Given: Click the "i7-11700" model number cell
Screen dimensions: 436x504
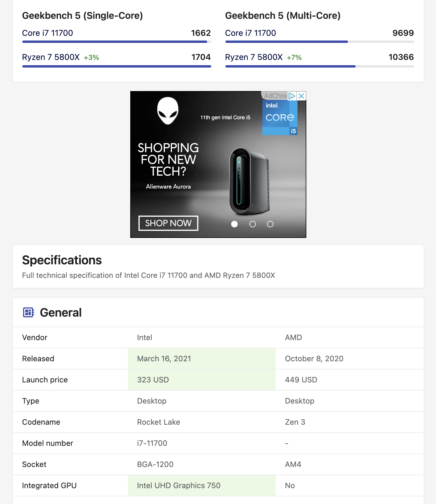Looking at the screenshot, I should (x=202, y=443).
